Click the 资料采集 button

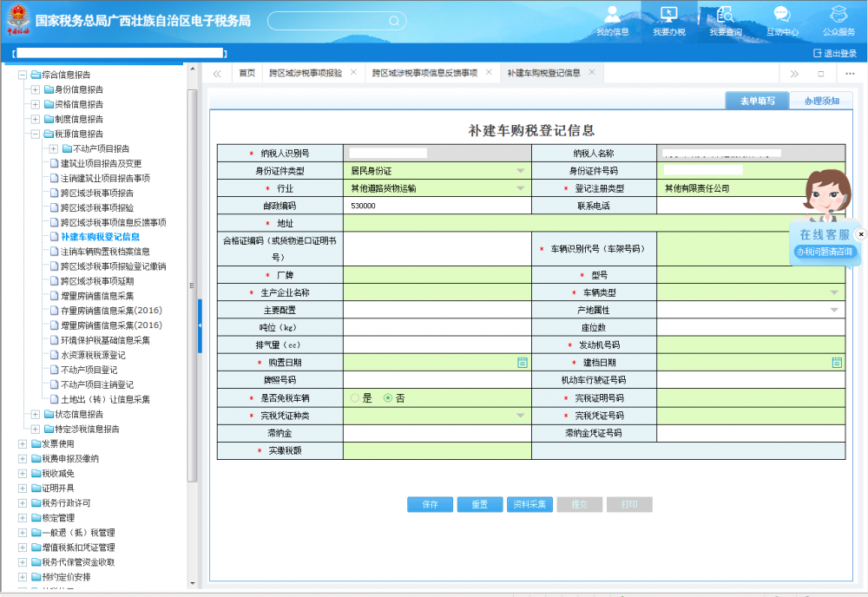click(529, 504)
